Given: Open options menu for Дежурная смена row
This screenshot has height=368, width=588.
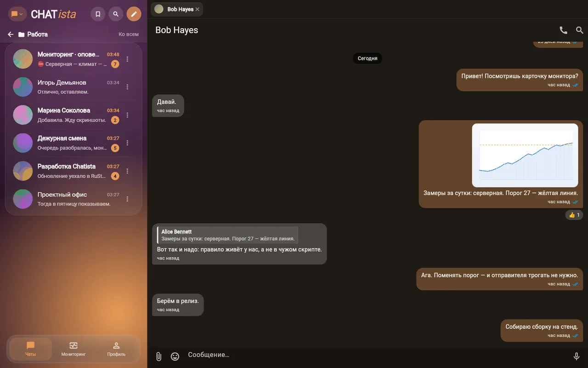Looking at the screenshot, I should click(128, 143).
